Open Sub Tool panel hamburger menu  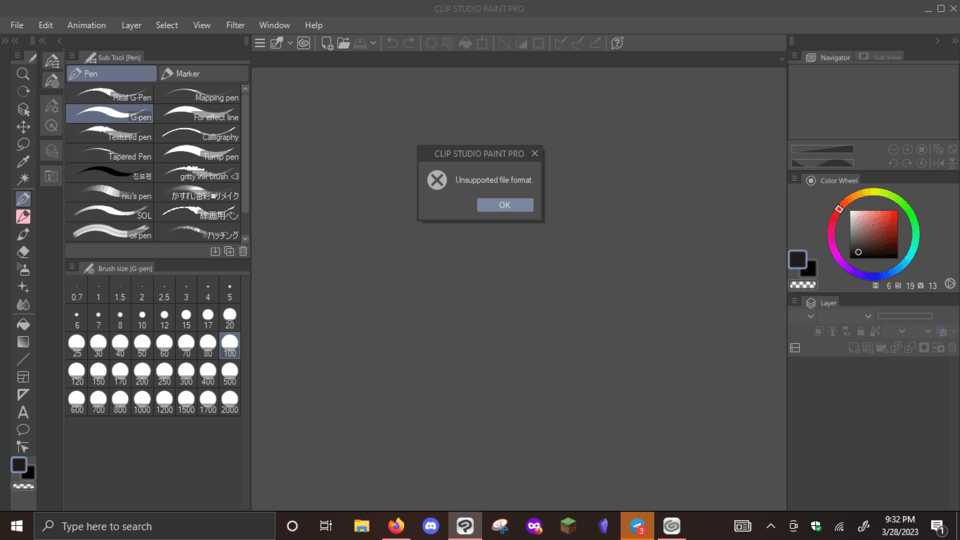click(72, 56)
